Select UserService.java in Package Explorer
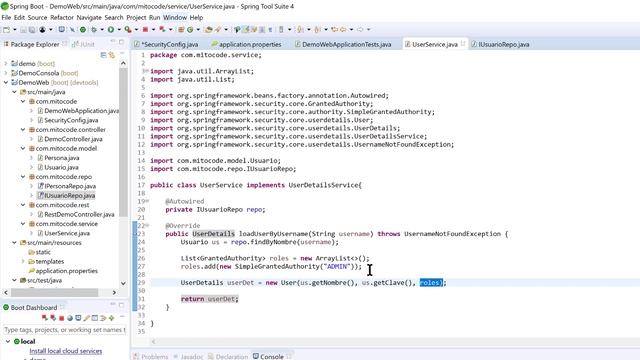Viewport: 640px width, 360px height. (x=67, y=233)
